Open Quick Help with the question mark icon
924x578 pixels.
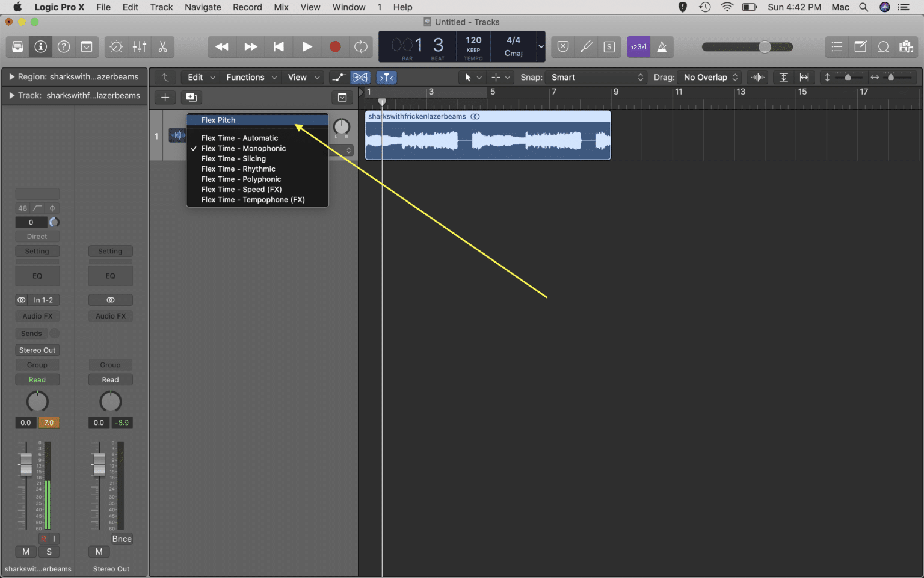[63, 46]
